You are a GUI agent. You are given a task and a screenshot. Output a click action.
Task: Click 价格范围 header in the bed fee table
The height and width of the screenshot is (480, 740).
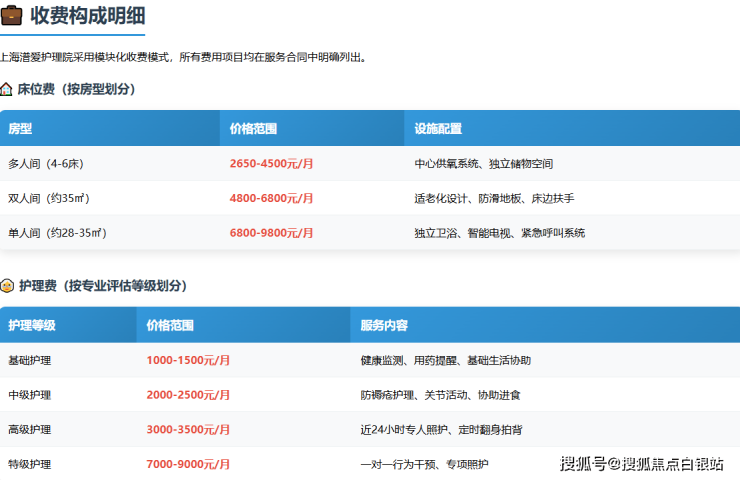252,129
